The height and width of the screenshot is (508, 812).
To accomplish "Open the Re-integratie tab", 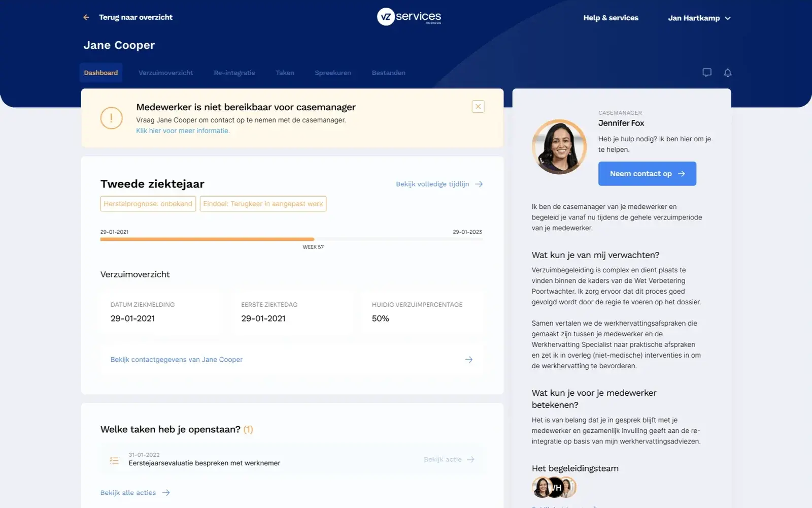I will 234,73.
